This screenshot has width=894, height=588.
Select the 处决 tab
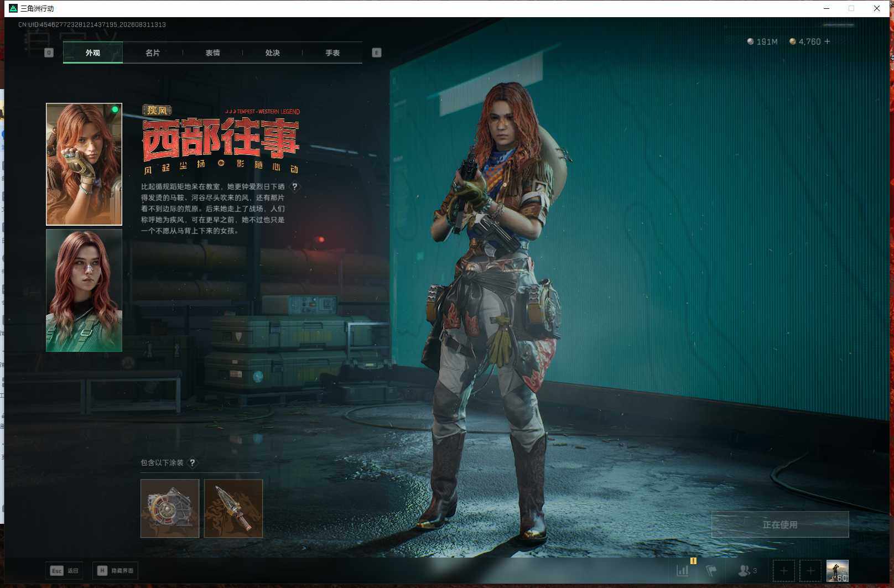(x=272, y=53)
